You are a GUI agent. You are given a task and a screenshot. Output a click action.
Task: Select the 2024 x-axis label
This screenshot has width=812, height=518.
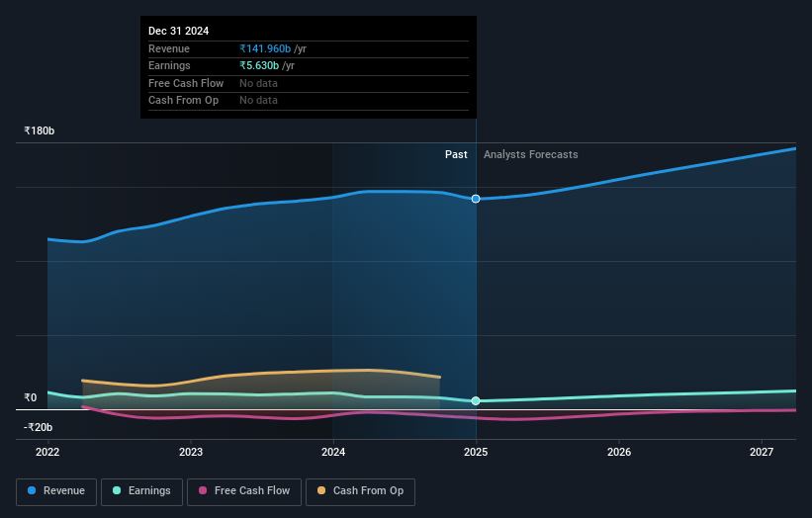point(333,452)
